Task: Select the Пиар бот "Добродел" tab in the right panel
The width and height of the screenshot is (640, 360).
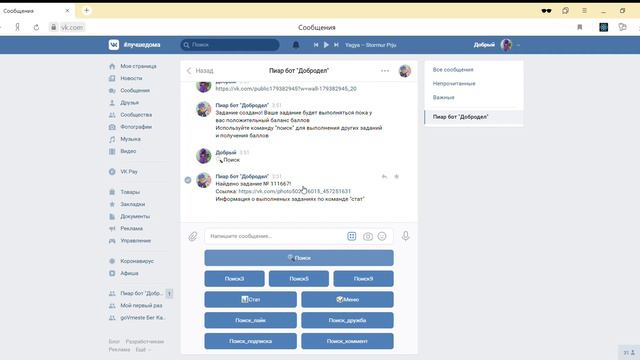Action: coord(473,117)
